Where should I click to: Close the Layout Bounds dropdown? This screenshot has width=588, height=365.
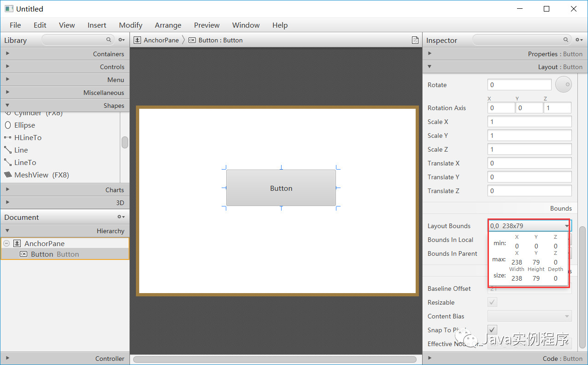coord(567,226)
